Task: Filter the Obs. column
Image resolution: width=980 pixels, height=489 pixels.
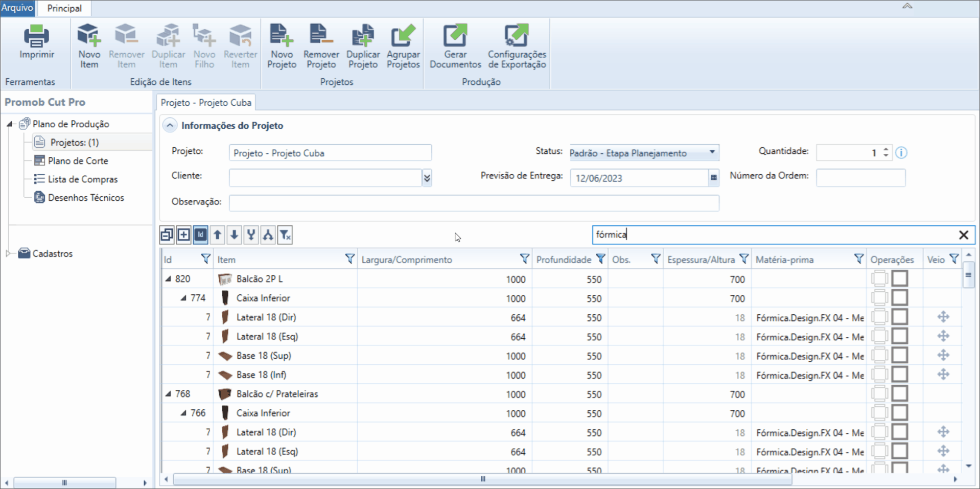Action: (x=656, y=259)
